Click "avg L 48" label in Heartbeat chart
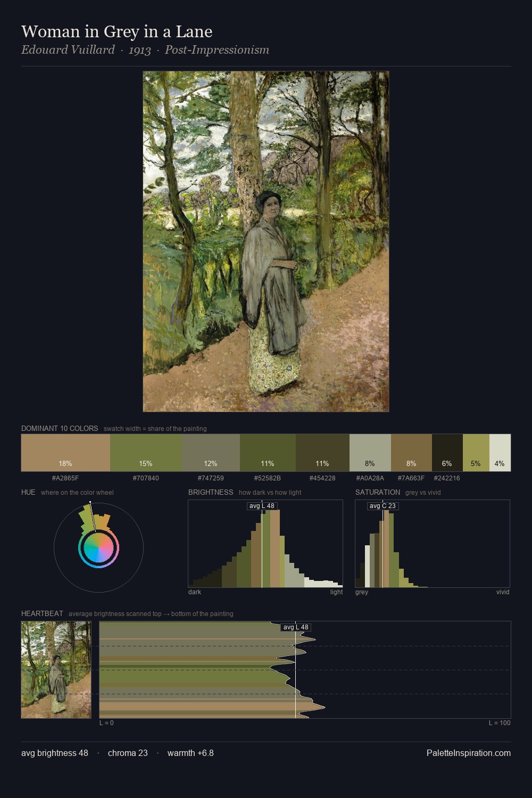Image resolution: width=532 pixels, height=798 pixels. tap(296, 627)
